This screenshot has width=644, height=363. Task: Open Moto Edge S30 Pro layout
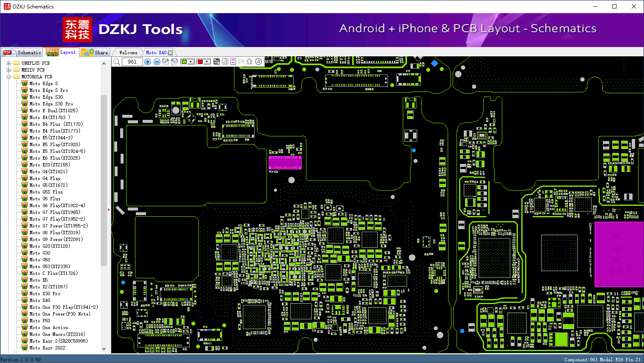tap(51, 104)
